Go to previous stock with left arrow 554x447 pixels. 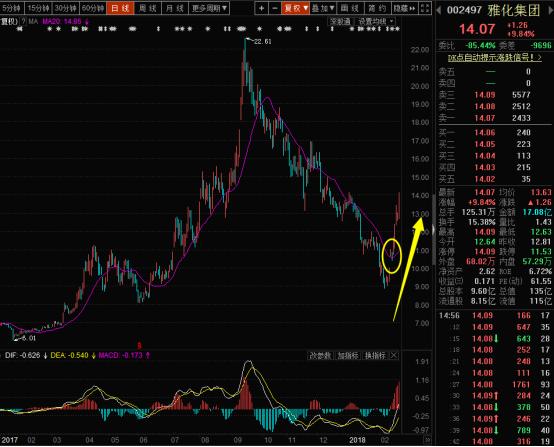(x=439, y=10)
